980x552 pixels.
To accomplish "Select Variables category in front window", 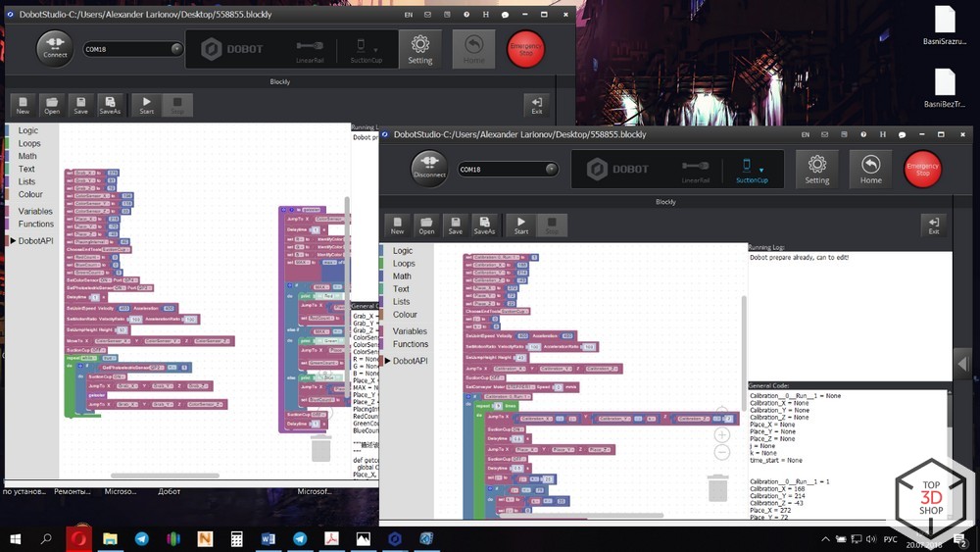I will coord(410,331).
